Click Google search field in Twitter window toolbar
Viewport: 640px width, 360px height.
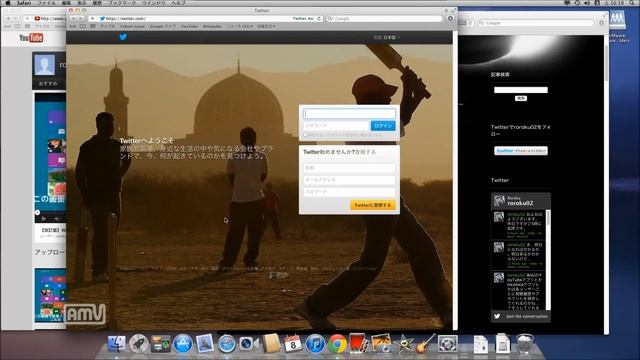tap(384, 18)
